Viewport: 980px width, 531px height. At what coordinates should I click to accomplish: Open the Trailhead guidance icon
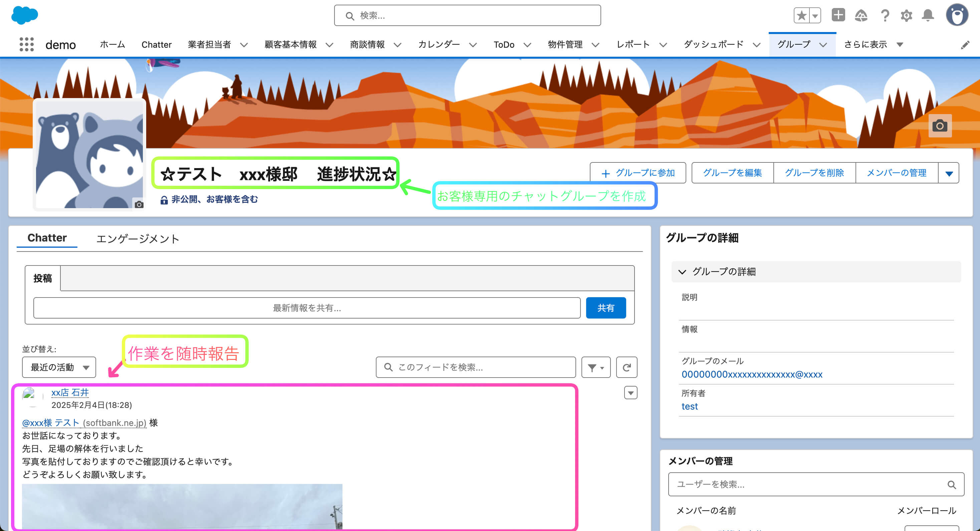861,16
